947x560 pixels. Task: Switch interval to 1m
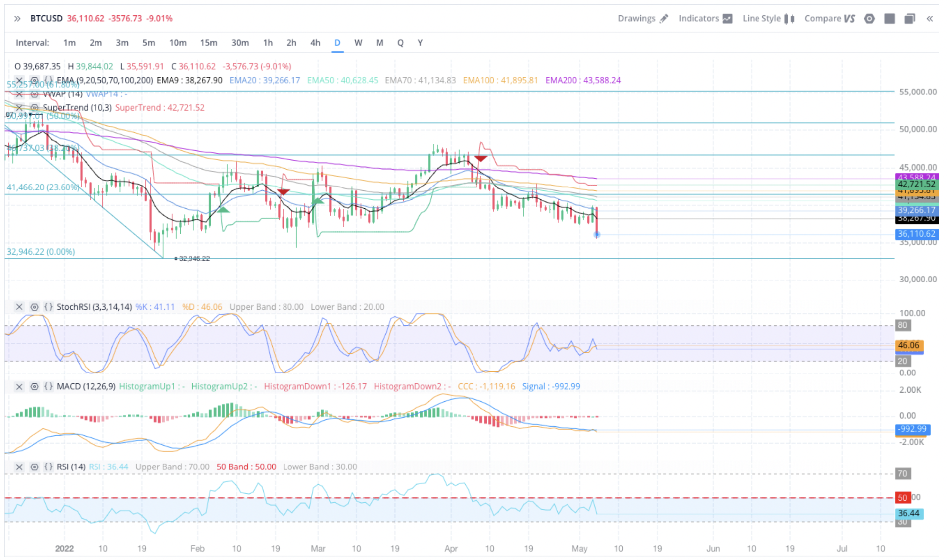[x=69, y=43]
